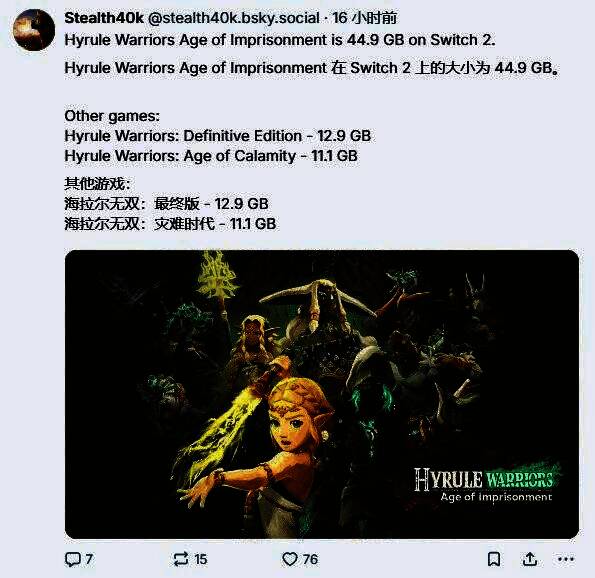
Task: Click the Chinese translation mentioning 44.9 GB
Action: [x=312, y=68]
